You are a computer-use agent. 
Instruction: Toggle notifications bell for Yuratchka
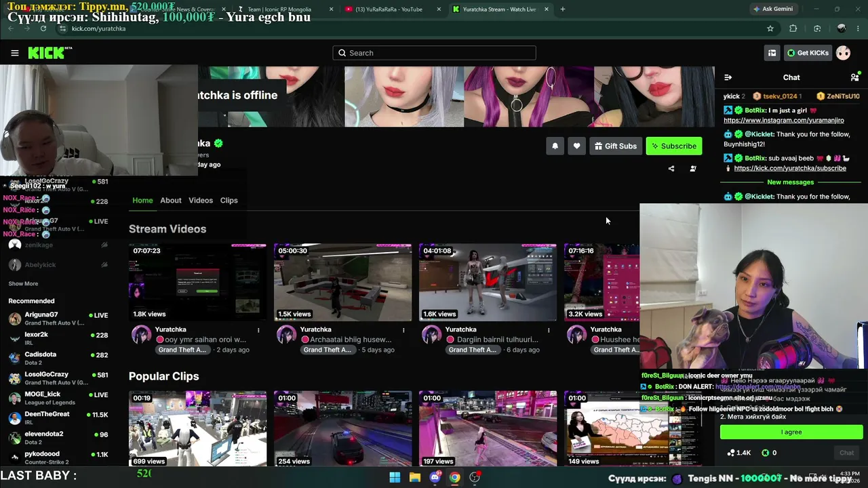555,146
